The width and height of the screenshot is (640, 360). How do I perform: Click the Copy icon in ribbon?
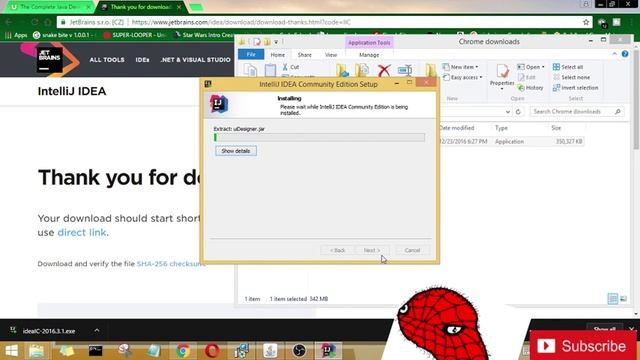pos(250,70)
